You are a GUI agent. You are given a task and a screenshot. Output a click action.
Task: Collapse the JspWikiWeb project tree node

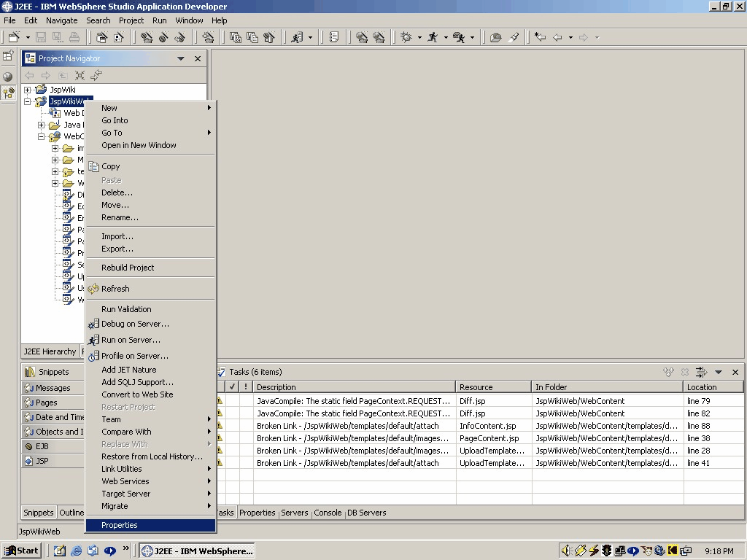pos(28,101)
